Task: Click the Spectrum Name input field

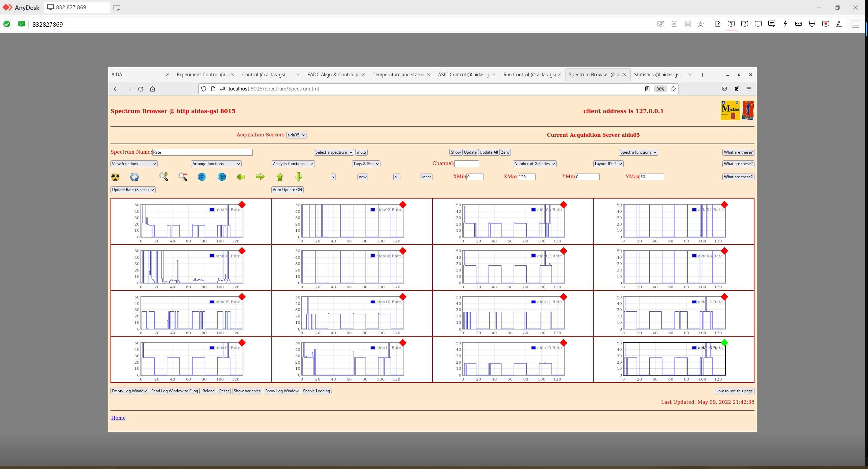Action: (x=202, y=152)
